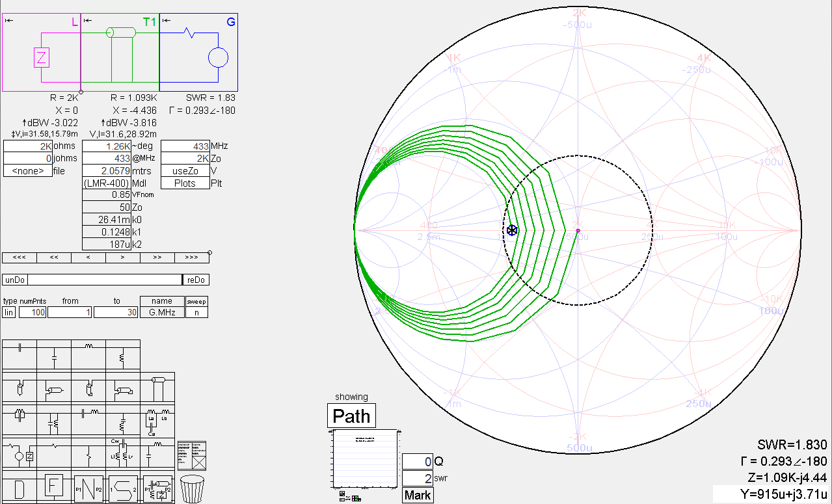Viewport: 832px width, 504px height.
Task: Open the G.MHz sweep name selector
Action: (162, 312)
